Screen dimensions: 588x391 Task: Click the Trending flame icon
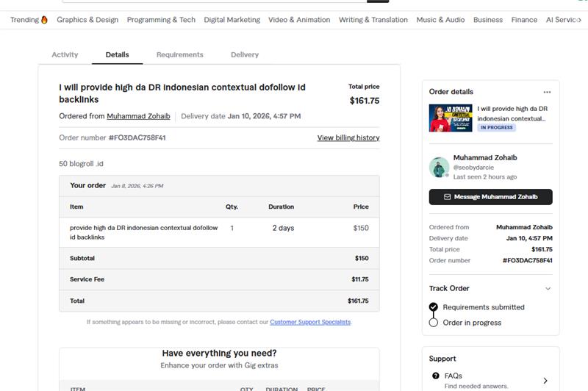coord(44,20)
